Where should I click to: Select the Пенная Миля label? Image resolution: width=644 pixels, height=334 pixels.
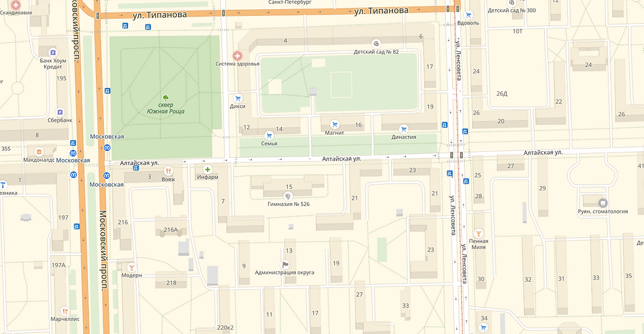coord(478,244)
